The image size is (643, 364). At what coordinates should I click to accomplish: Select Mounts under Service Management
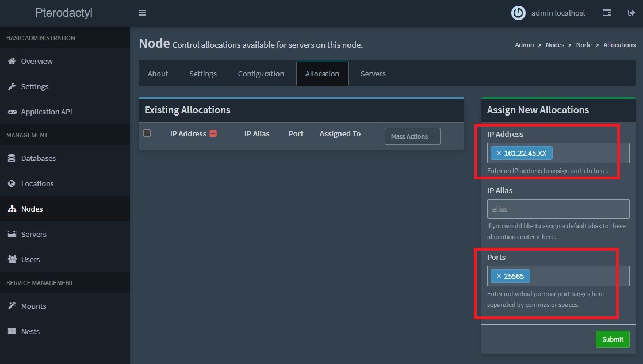click(33, 306)
